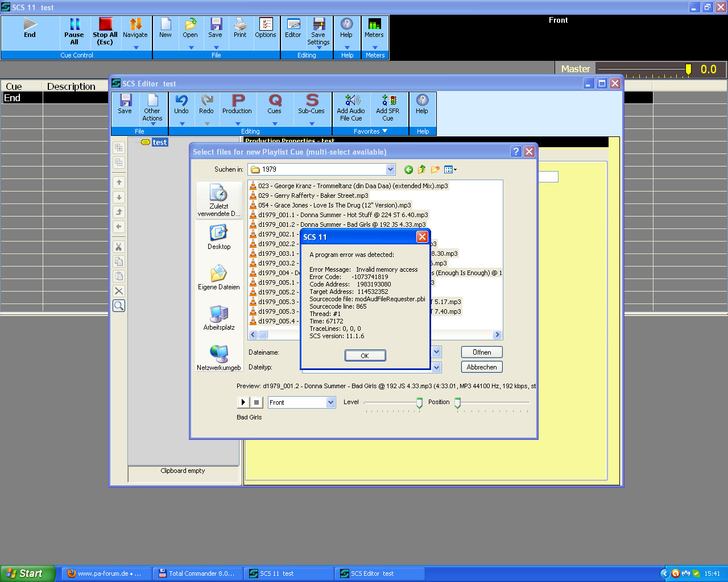
Task: Play the preview audio file
Action: click(243, 402)
